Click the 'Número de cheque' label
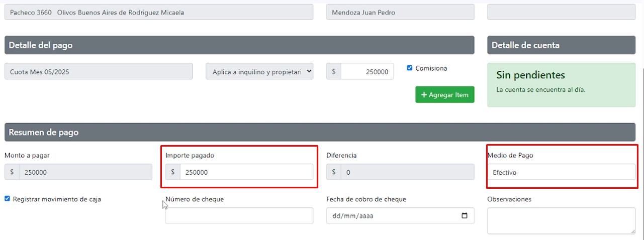 (195, 199)
